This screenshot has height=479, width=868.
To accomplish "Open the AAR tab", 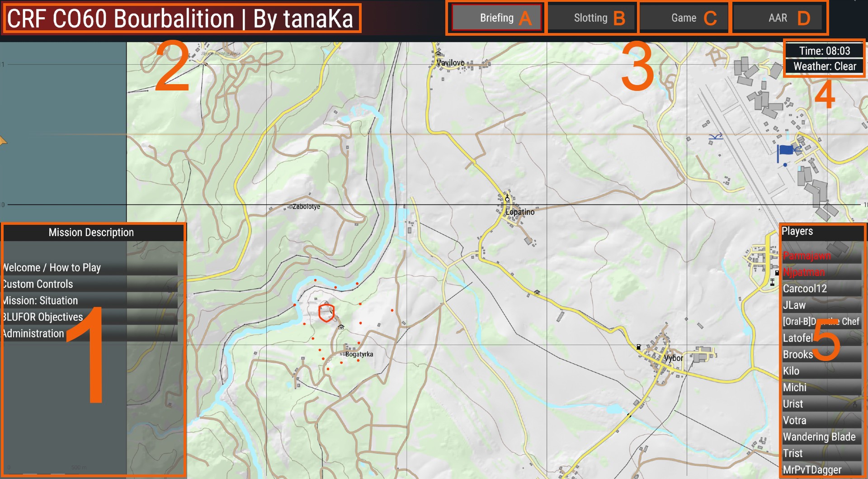I will click(x=778, y=18).
